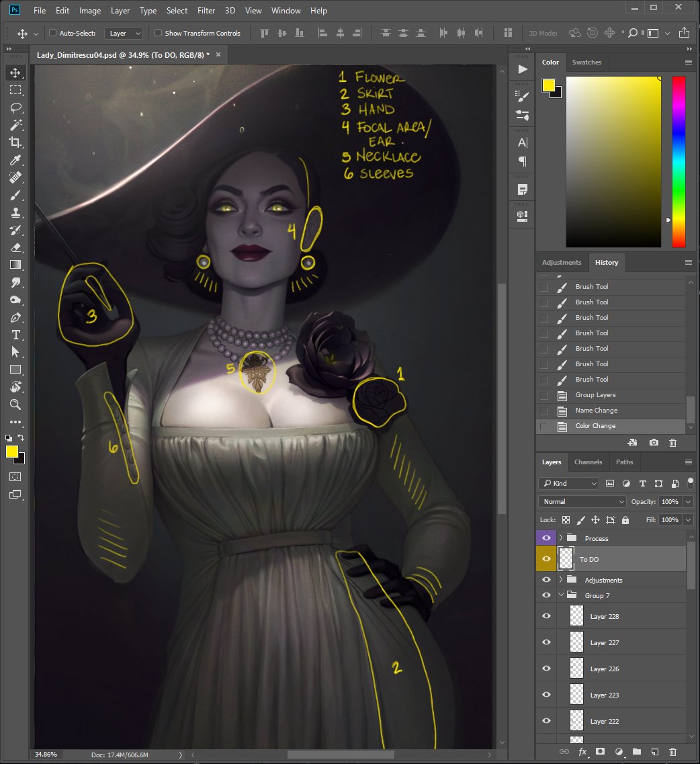
Task: Switch to the Adjustments tab
Action: tap(562, 262)
